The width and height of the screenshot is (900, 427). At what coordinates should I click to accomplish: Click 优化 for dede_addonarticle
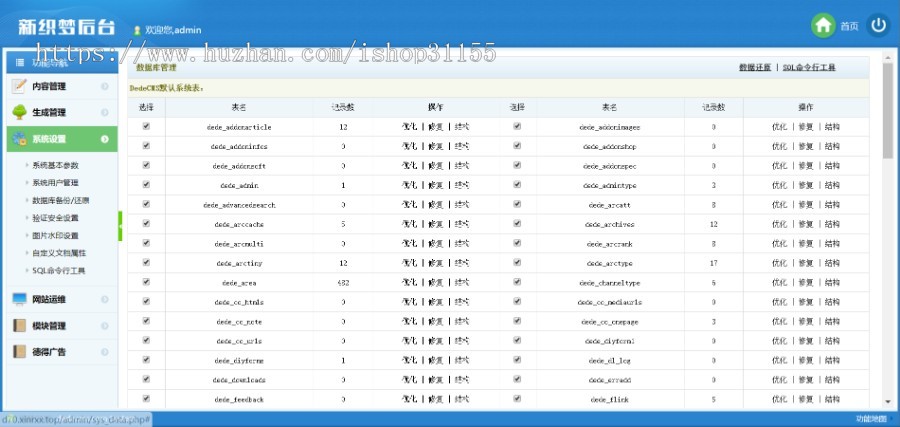[409, 127]
